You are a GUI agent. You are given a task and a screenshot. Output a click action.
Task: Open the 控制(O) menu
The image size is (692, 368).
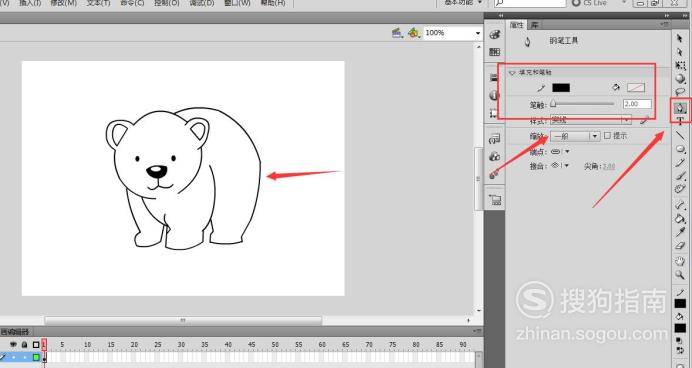coord(166,3)
